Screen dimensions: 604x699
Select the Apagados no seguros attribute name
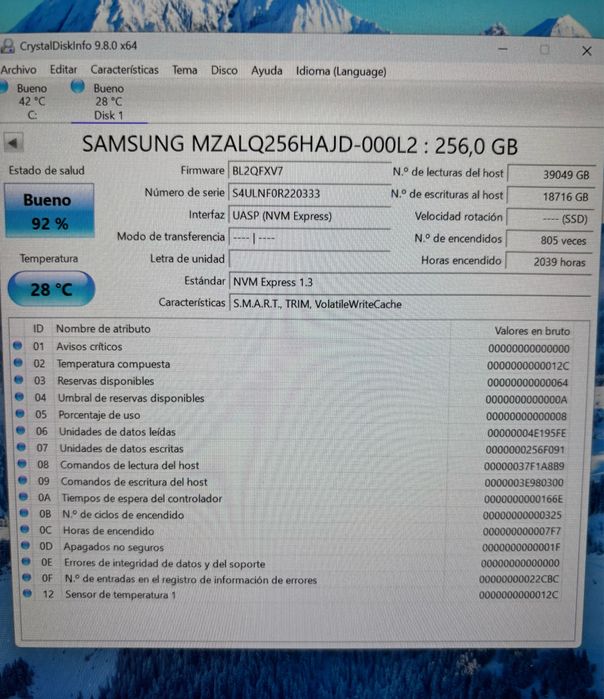pos(113,547)
